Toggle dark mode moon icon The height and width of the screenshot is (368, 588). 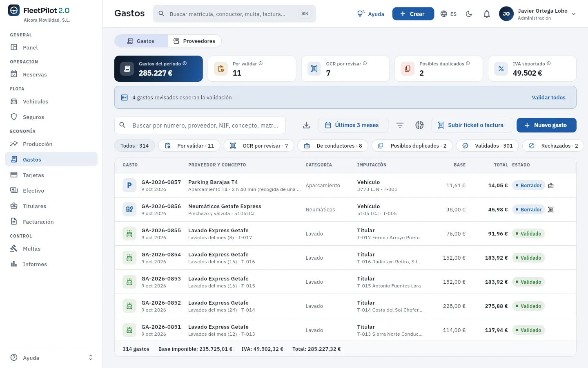coord(469,14)
